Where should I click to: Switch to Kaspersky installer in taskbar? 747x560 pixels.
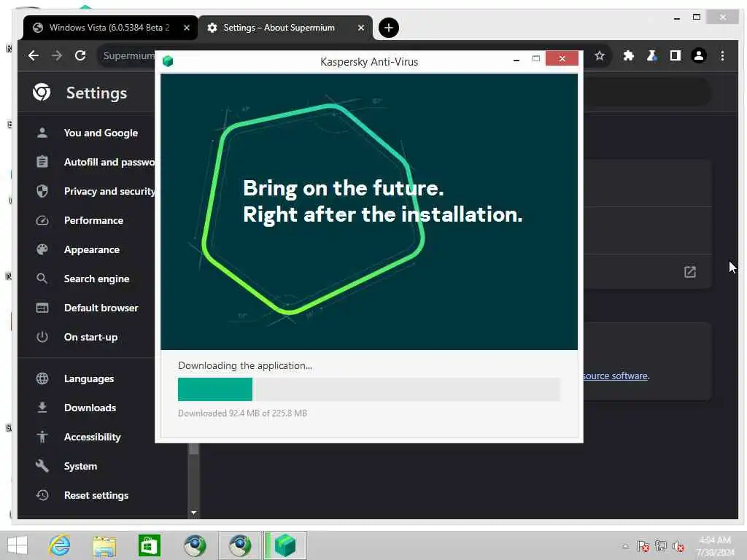[x=285, y=545]
